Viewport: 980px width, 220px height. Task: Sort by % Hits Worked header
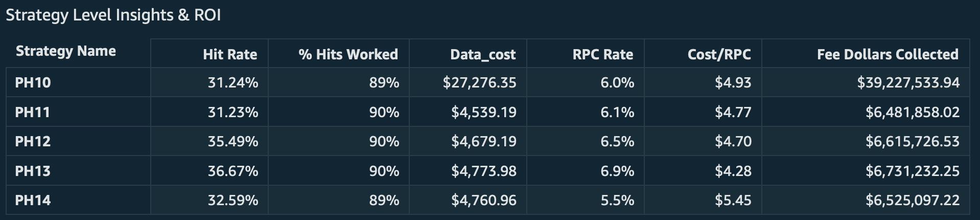click(x=348, y=54)
